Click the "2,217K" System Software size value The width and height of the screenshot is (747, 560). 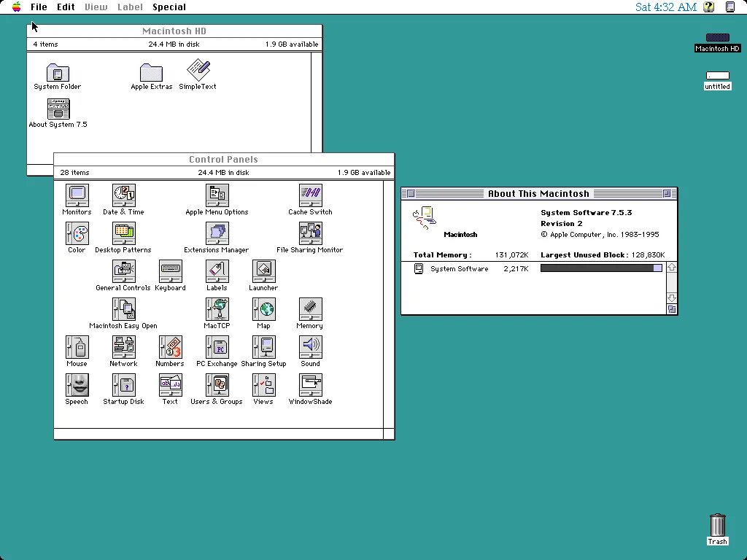[516, 268]
